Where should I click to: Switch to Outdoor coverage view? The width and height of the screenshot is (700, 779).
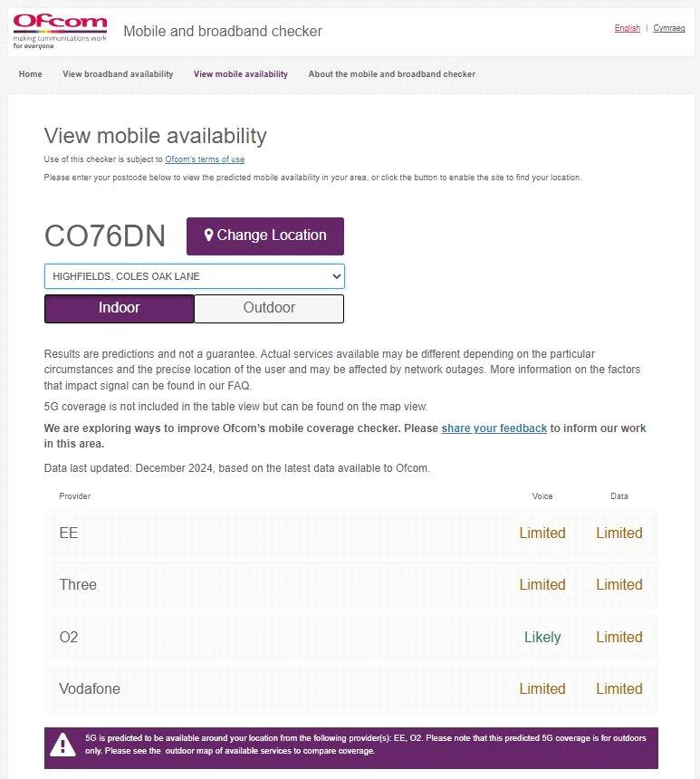pyautogui.click(x=269, y=308)
